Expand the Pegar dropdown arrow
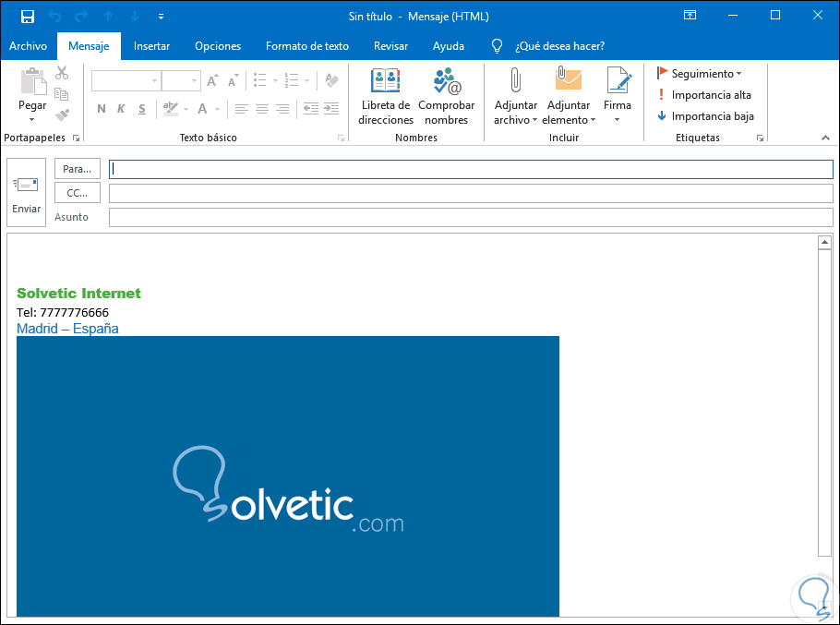 point(32,119)
